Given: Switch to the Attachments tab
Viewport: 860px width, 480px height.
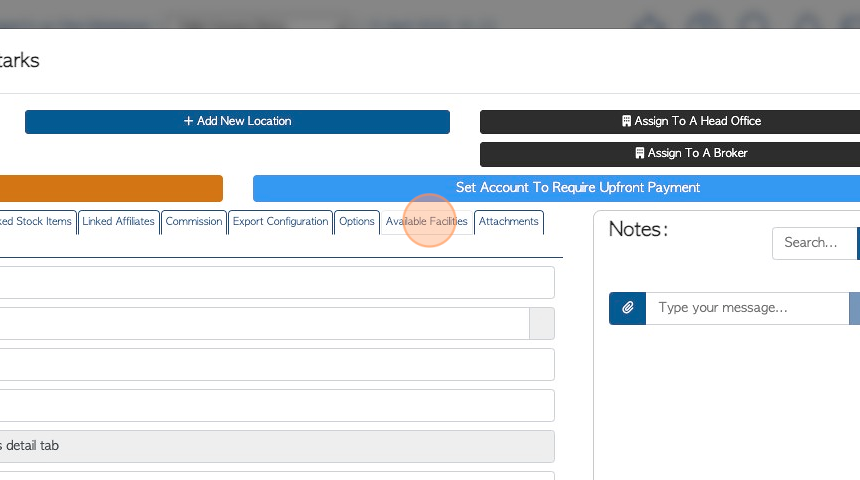Looking at the screenshot, I should coord(508,222).
